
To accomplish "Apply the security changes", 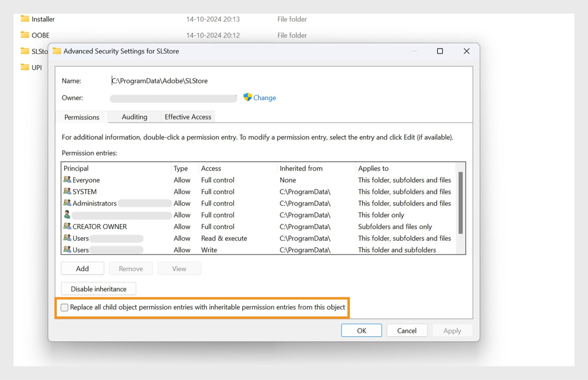I will 452,330.
